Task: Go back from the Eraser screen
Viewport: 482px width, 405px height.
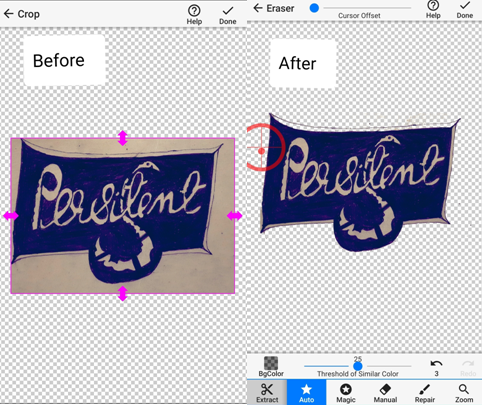Action: coord(258,8)
